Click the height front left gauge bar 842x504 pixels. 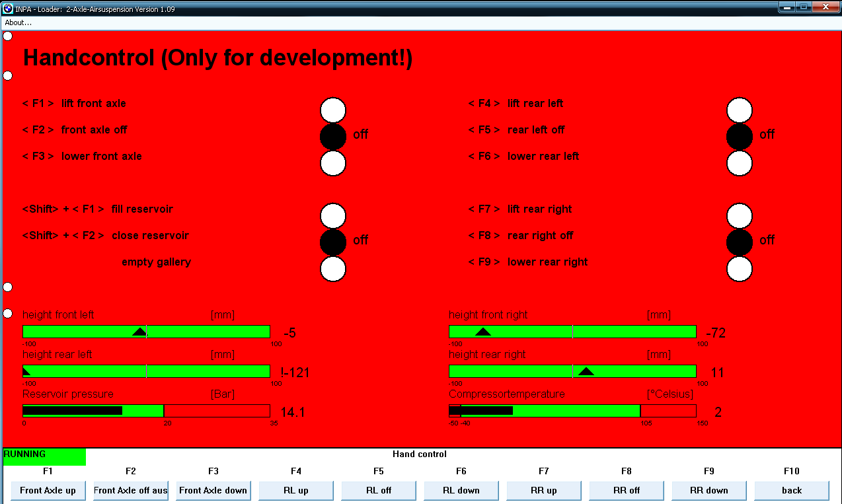[146, 332]
